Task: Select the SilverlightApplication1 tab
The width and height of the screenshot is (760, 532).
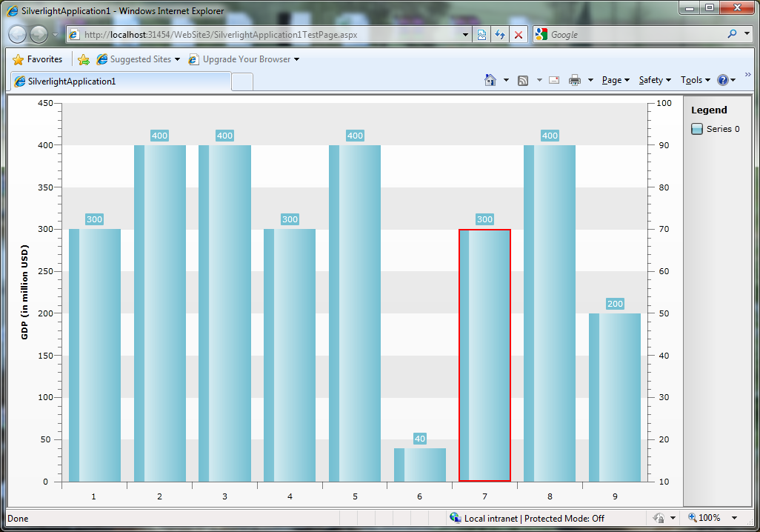Action: pyautogui.click(x=120, y=82)
